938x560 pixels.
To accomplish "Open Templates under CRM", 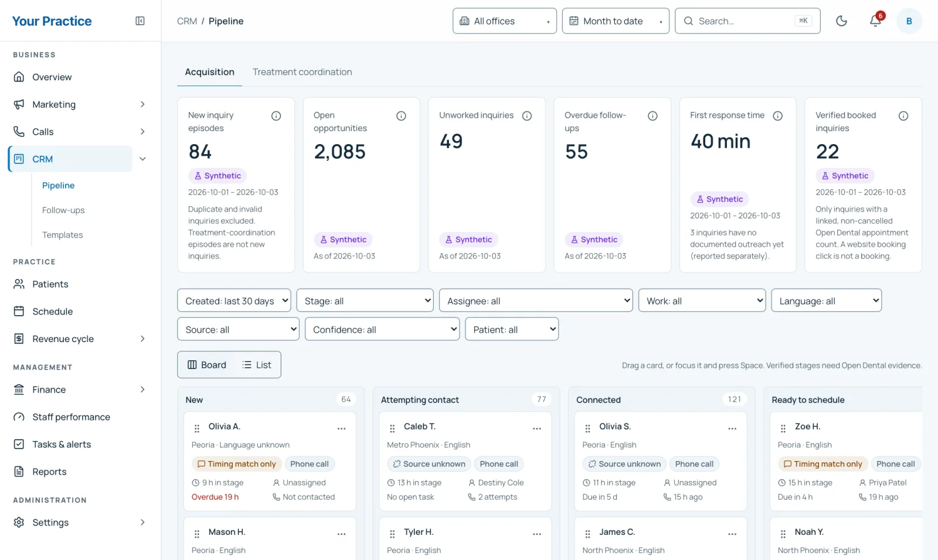I will point(63,235).
